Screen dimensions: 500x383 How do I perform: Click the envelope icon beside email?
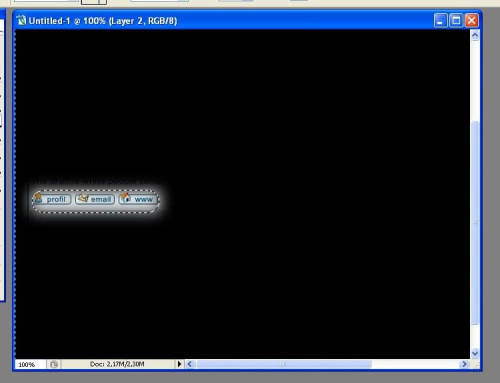click(x=82, y=199)
